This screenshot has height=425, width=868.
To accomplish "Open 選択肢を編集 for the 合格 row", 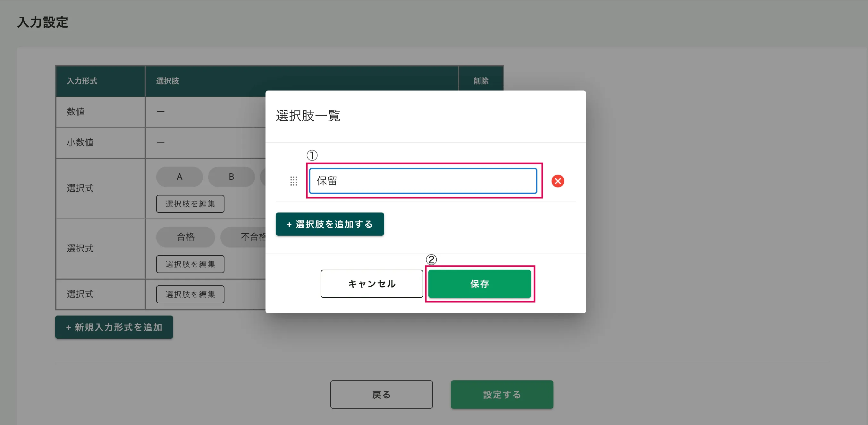I will tap(190, 264).
